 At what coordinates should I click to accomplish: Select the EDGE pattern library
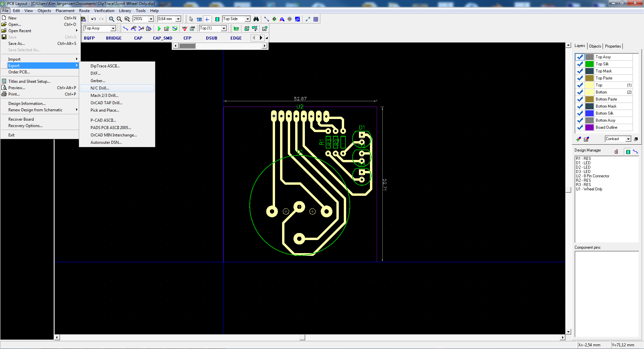coord(236,38)
